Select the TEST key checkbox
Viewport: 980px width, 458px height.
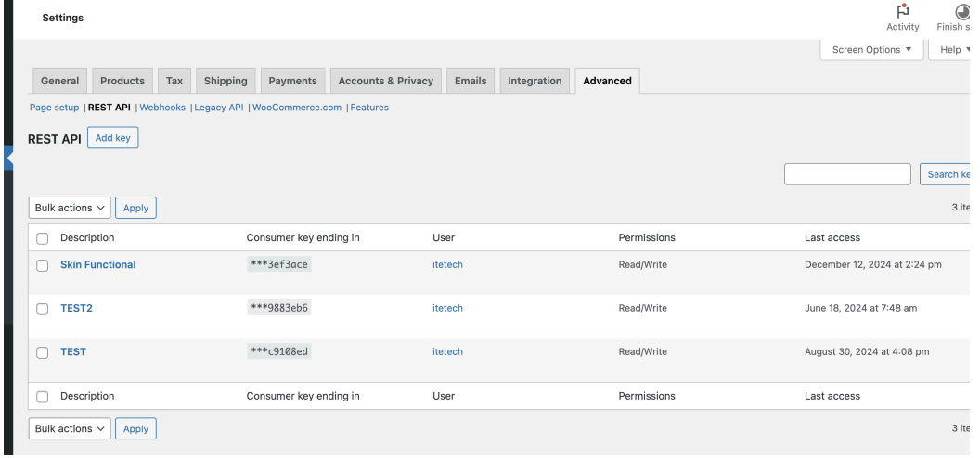43,352
